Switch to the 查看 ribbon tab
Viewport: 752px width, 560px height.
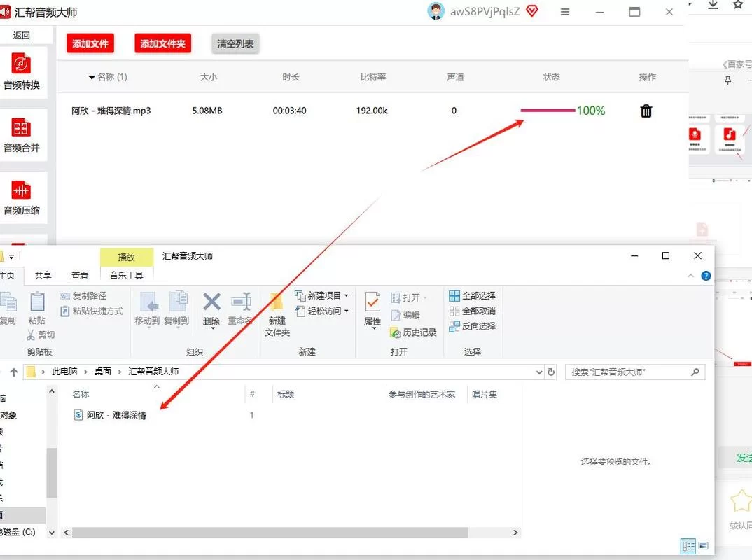80,275
